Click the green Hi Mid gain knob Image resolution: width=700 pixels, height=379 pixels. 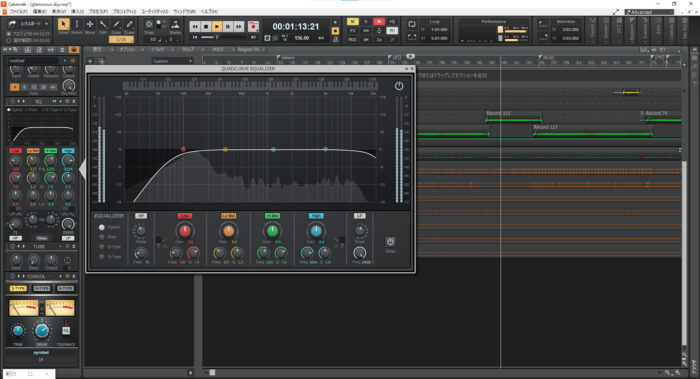pyautogui.click(x=272, y=231)
